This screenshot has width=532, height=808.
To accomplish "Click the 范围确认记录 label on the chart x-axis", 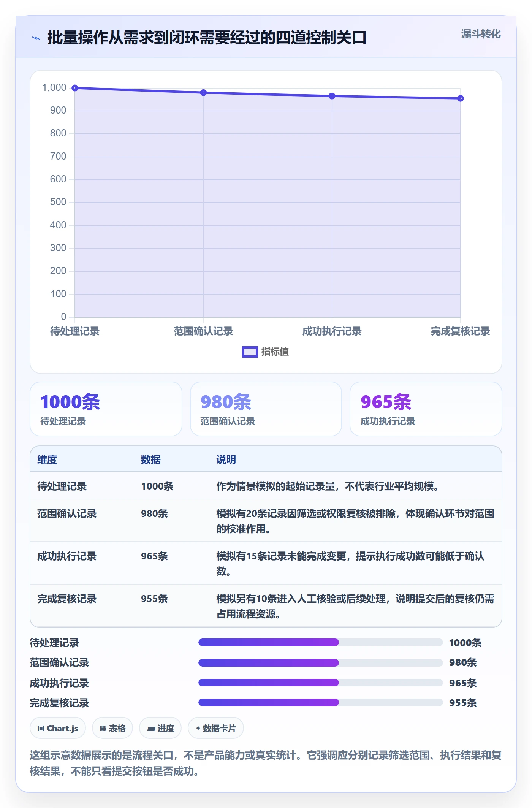I will pyautogui.click(x=203, y=331).
